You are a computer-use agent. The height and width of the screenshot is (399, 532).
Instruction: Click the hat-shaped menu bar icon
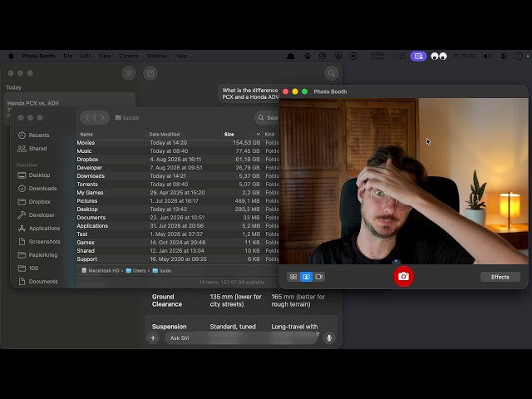pyautogui.click(x=291, y=57)
